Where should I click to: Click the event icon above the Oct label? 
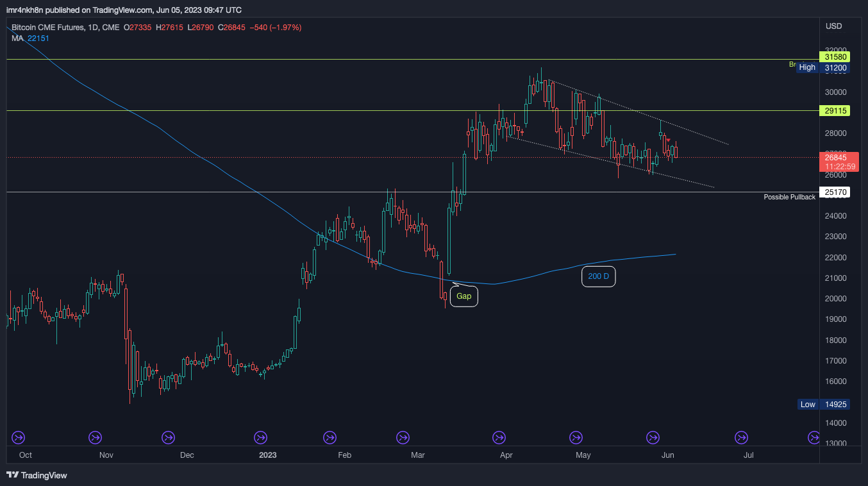point(18,437)
